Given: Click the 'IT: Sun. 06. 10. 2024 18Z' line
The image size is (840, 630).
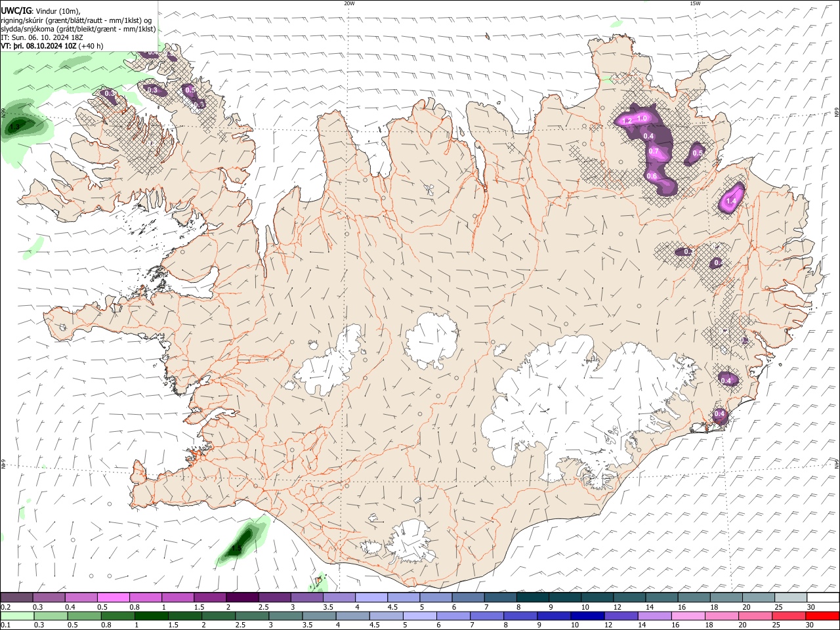Looking at the screenshot, I should click(41, 37).
